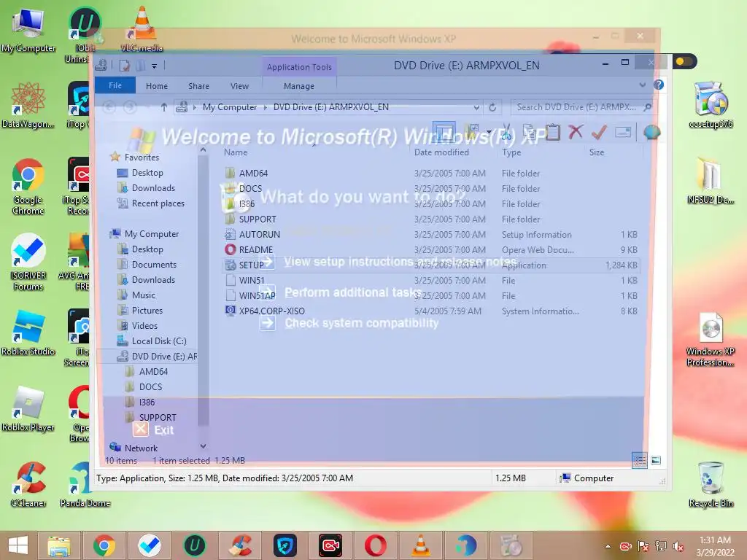Select the AUTORUN setup information file
This screenshot has height=560, width=747.
pyautogui.click(x=259, y=234)
